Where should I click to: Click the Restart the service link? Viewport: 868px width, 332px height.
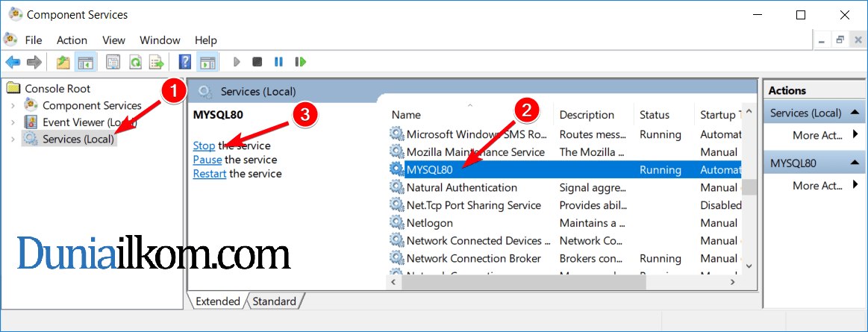210,174
